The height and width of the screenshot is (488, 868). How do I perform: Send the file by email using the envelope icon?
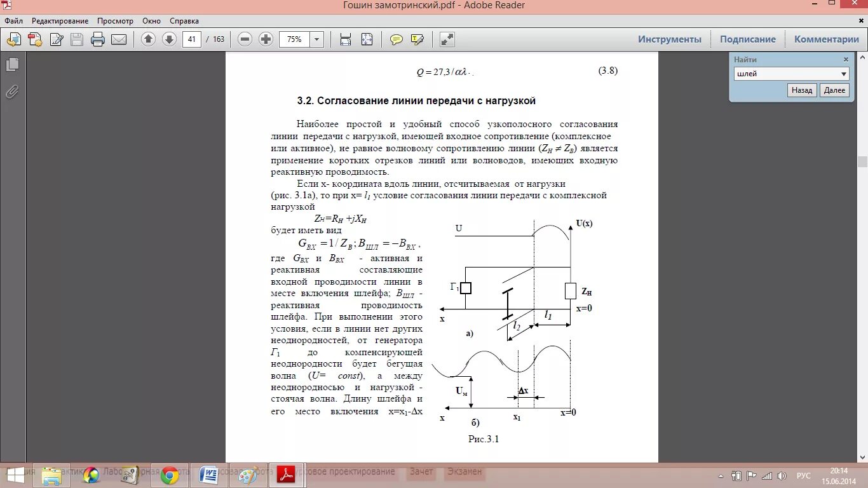tap(119, 39)
